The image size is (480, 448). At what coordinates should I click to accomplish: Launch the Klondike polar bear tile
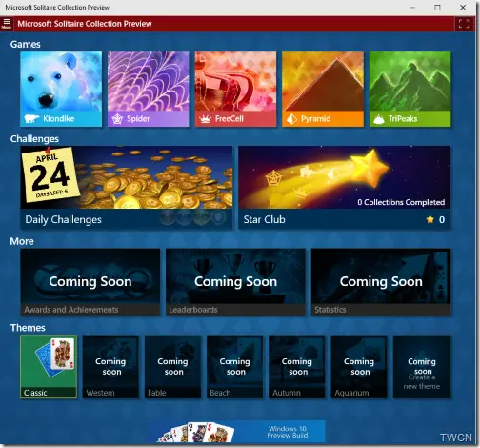coord(61,90)
